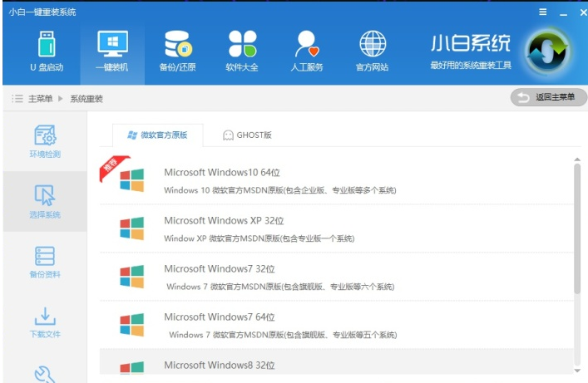Viewport: 588px width, 383px height.
Task: Select Microsoft Windows7 32位 entry
Action: [x=336, y=277]
